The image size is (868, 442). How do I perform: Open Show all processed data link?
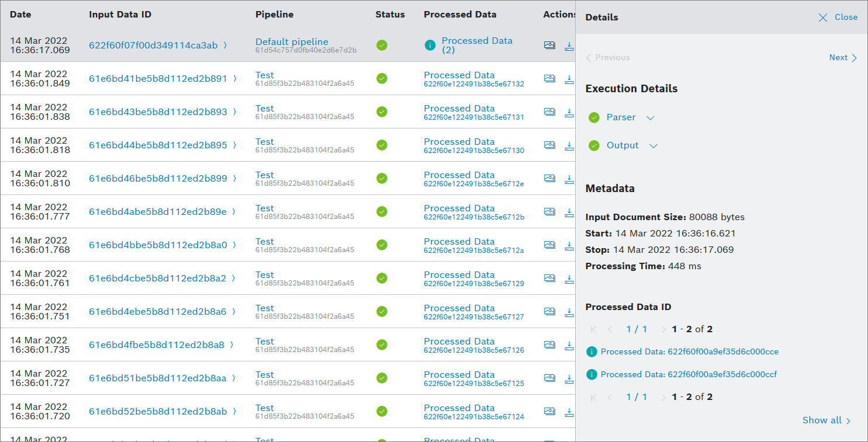(x=826, y=420)
